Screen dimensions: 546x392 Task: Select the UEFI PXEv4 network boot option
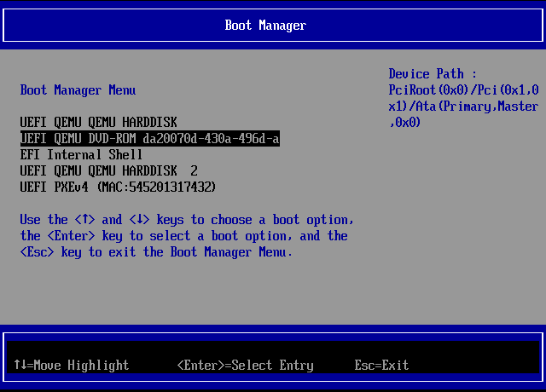coord(118,187)
